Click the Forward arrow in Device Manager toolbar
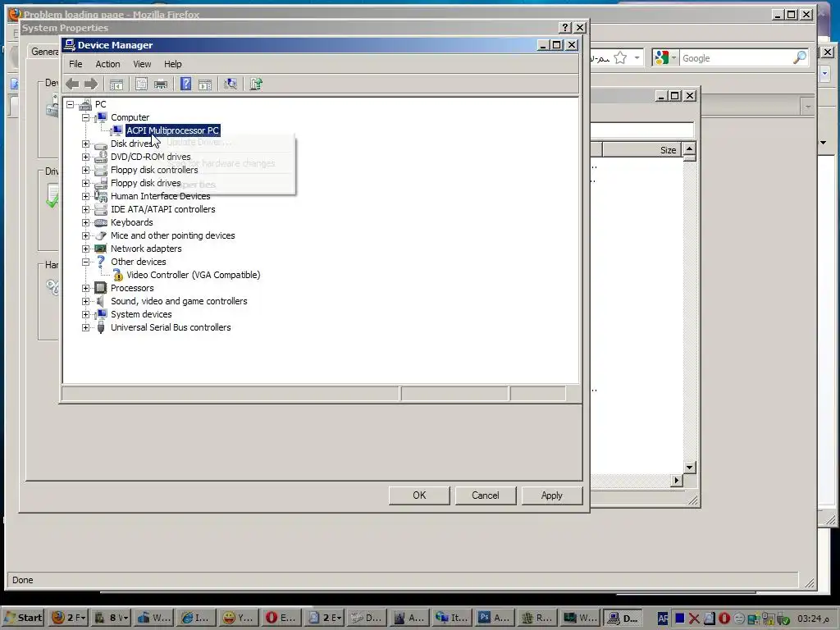The height and width of the screenshot is (630, 840). [x=91, y=84]
